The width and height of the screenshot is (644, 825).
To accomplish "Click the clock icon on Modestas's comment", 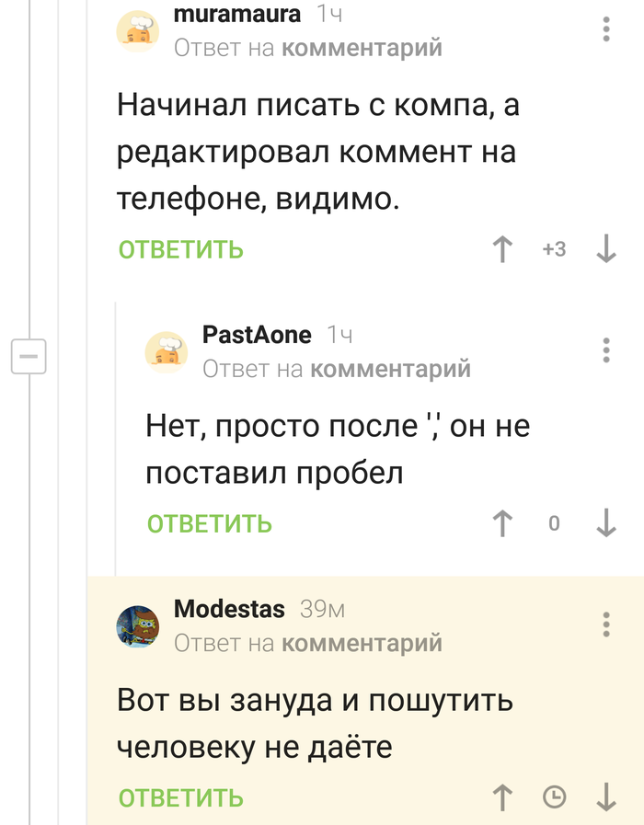I will tap(554, 797).
